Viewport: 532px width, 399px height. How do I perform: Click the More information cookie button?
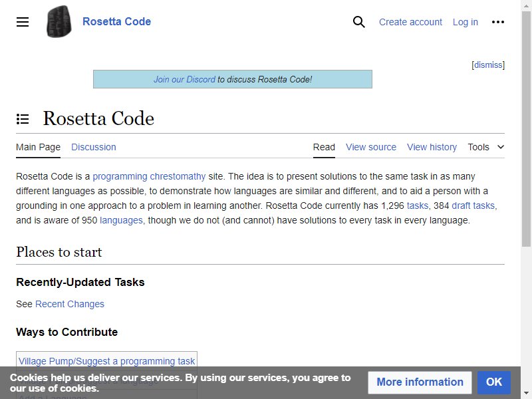tap(420, 382)
